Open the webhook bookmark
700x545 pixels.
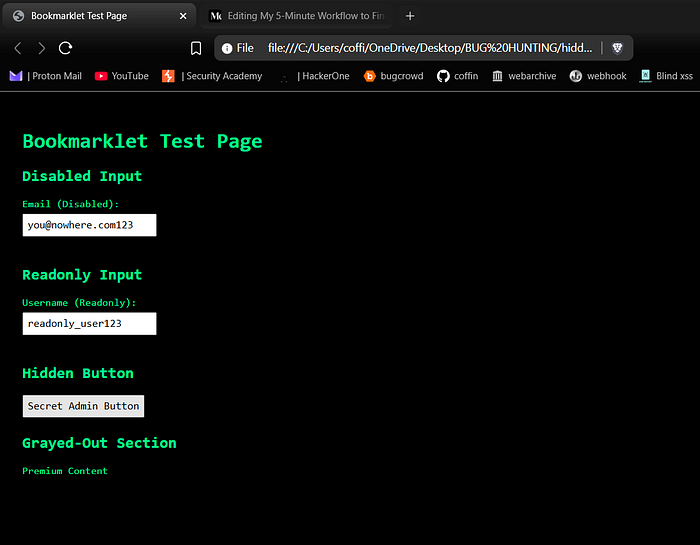[x=598, y=76]
